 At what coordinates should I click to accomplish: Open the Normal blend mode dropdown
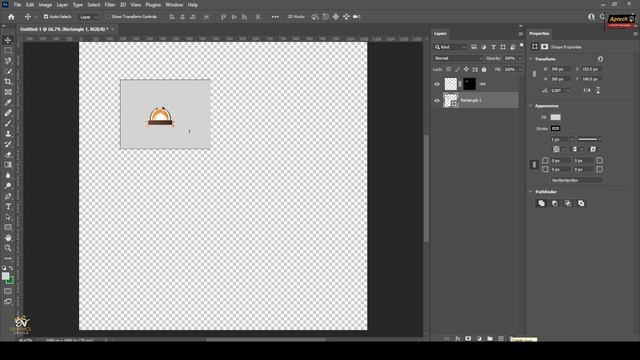pos(458,58)
